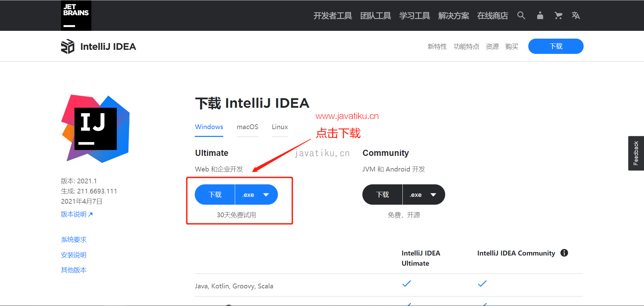Expand the Community .exe format dropdown

coord(424,195)
